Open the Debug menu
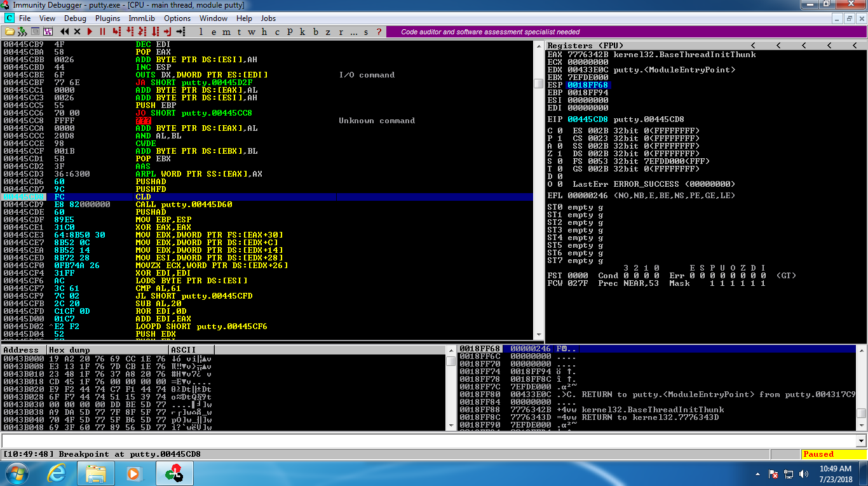 click(x=75, y=18)
